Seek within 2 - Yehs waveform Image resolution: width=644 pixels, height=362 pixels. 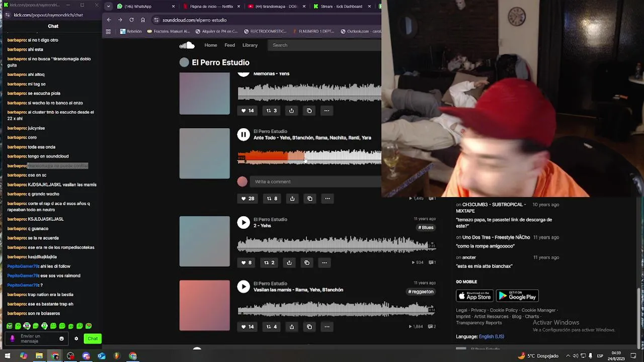coord(336,244)
